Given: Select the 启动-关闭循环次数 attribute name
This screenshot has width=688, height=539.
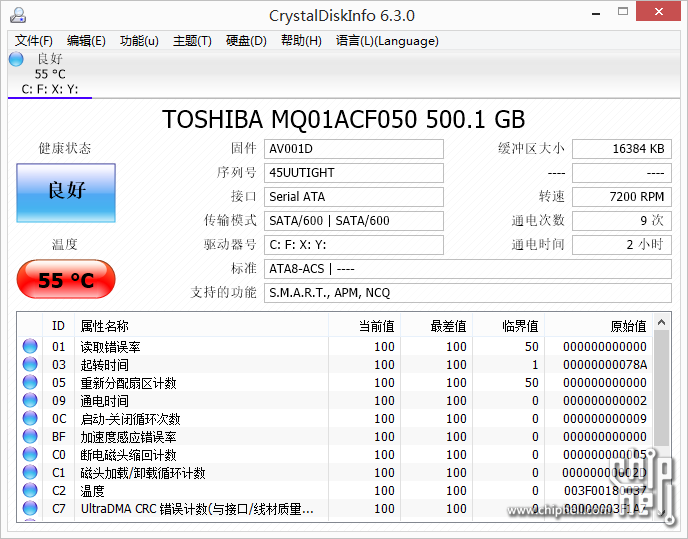Looking at the screenshot, I should [130, 419].
